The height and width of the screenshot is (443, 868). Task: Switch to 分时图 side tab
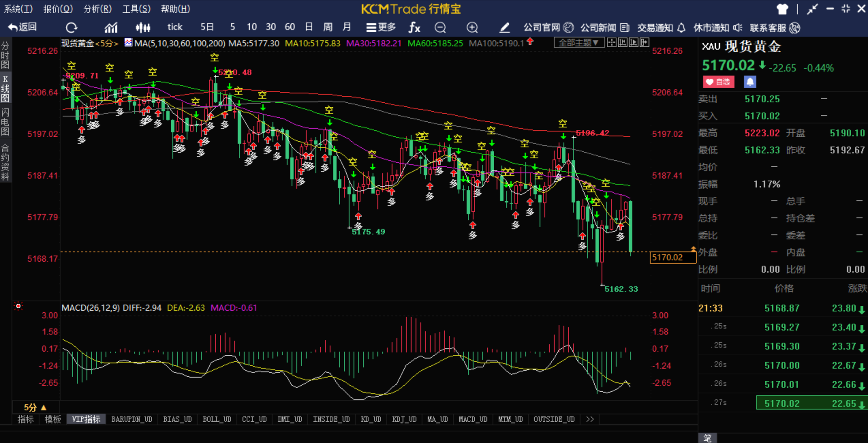coord(5,55)
